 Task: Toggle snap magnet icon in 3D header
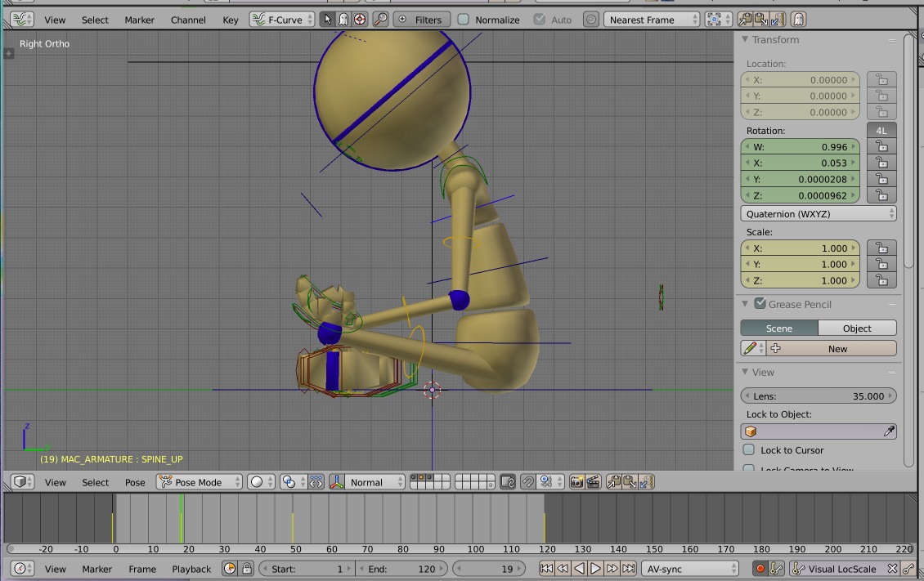pos(528,482)
